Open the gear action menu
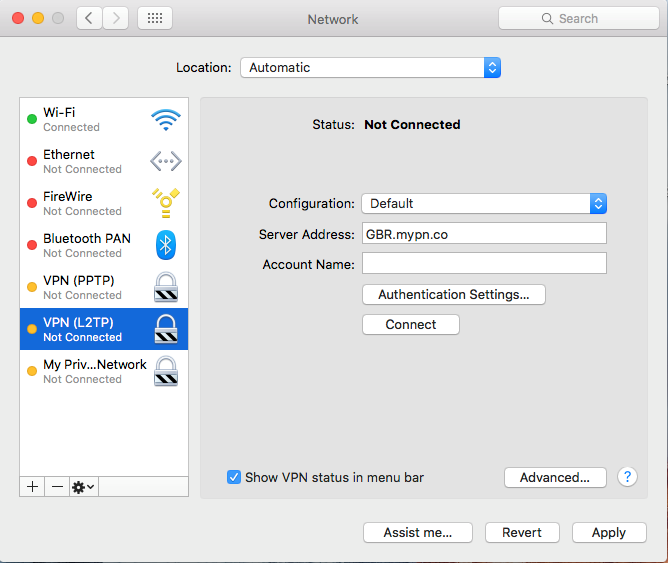This screenshot has height=563, width=668. coord(83,486)
